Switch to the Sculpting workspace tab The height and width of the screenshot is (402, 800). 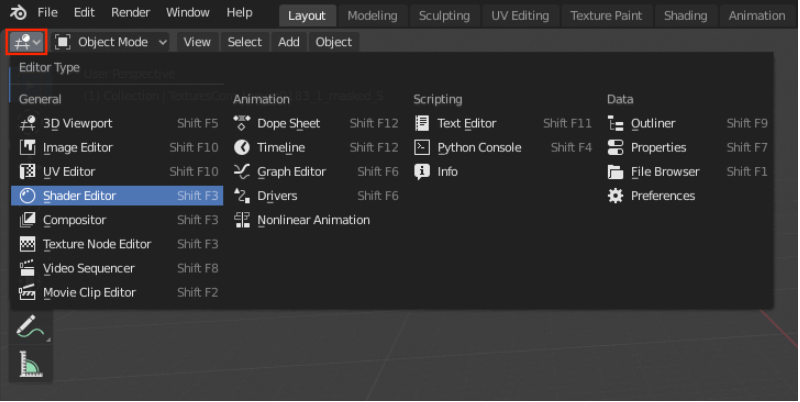(444, 16)
